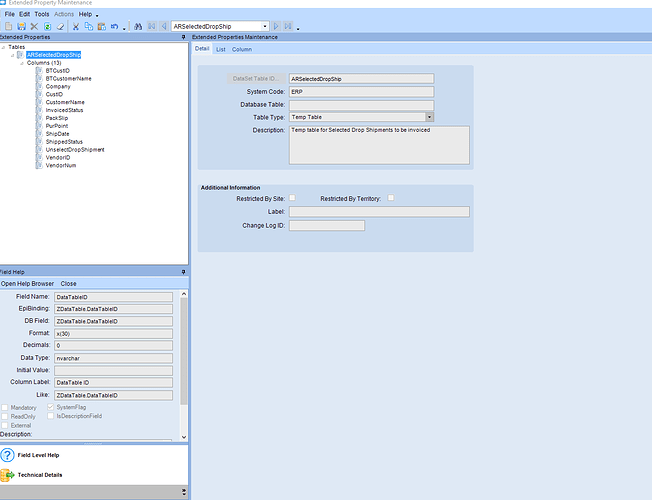652x500 pixels.
Task: Open the File menu
Action: (x=10, y=14)
